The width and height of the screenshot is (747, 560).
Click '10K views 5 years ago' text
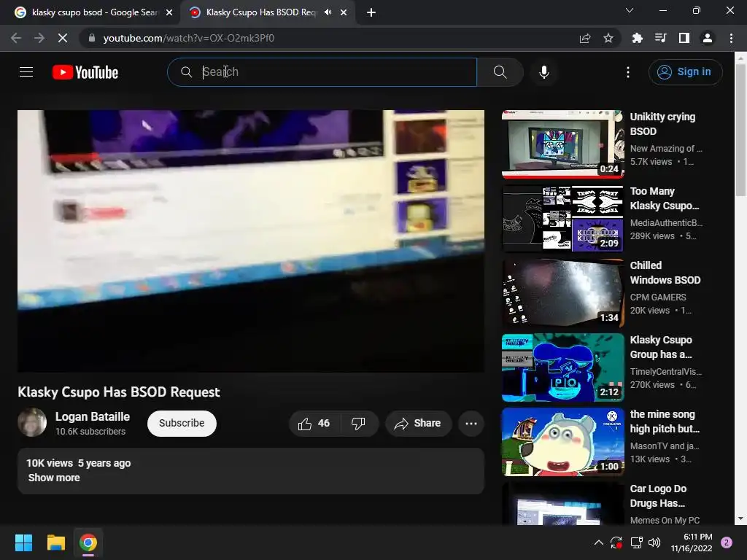(x=79, y=463)
